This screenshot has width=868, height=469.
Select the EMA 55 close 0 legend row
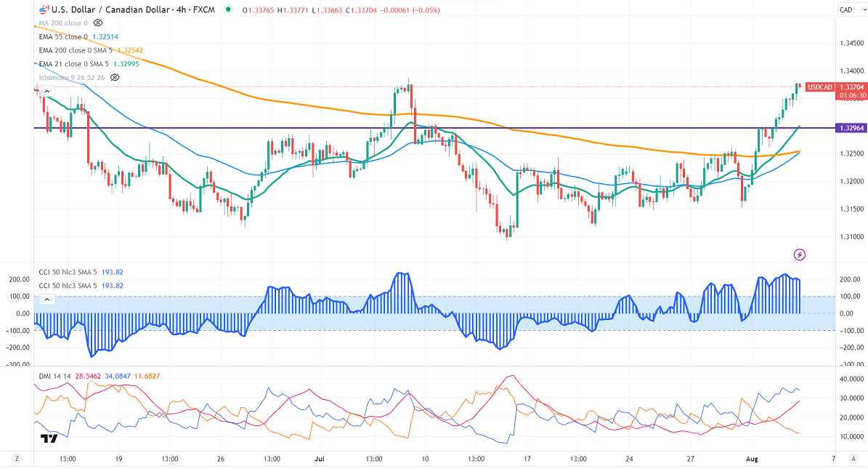(78, 36)
